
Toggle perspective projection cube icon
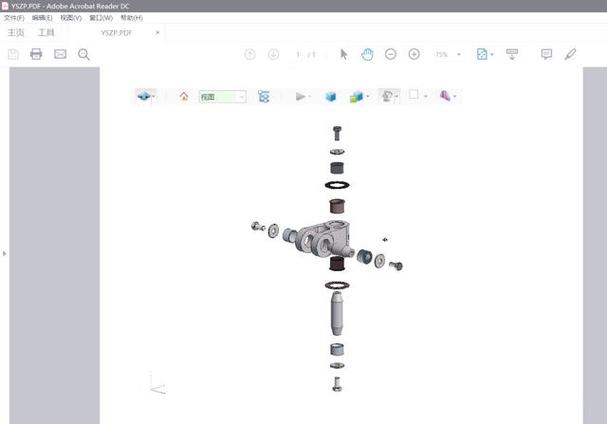(x=331, y=96)
